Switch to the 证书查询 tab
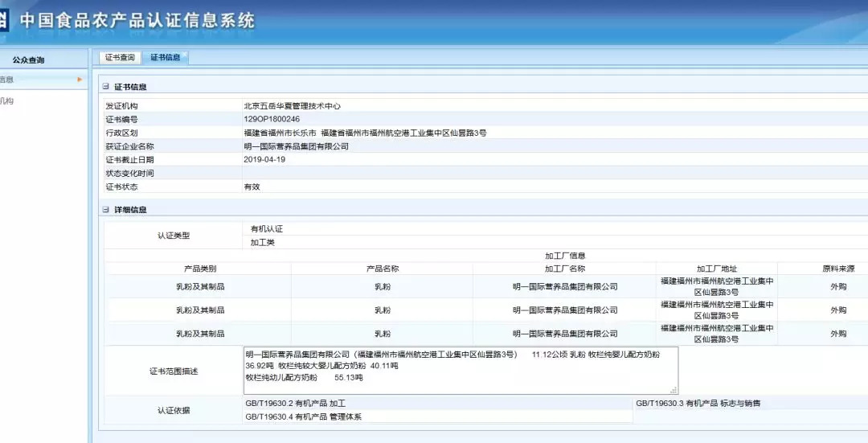868x443 pixels. (x=120, y=58)
